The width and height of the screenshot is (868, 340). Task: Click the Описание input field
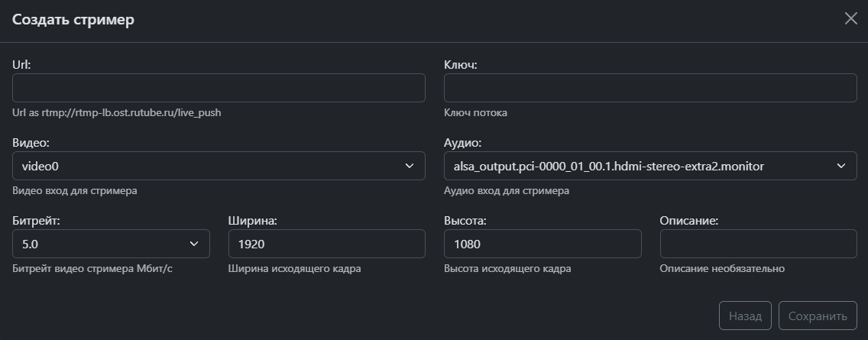(x=757, y=244)
